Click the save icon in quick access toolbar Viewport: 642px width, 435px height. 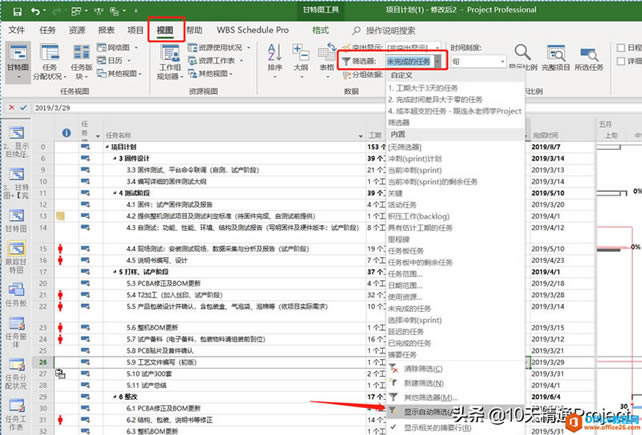tap(16, 9)
